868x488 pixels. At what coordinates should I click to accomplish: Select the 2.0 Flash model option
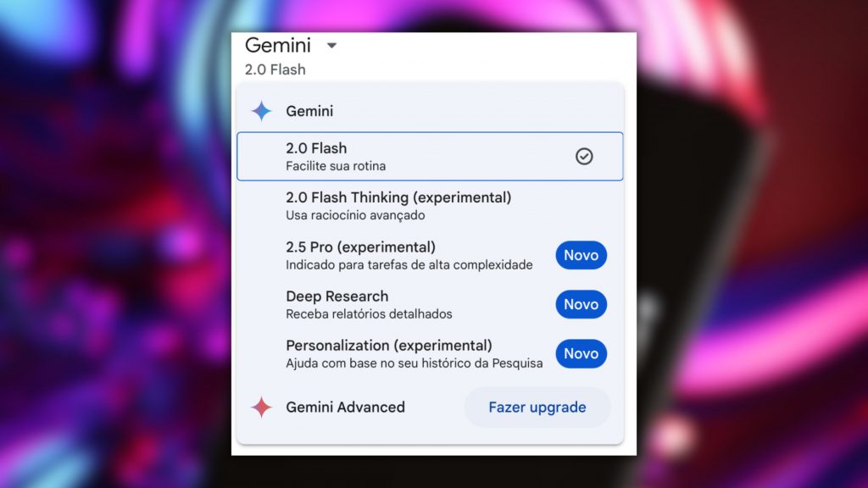[x=430, y=157]
